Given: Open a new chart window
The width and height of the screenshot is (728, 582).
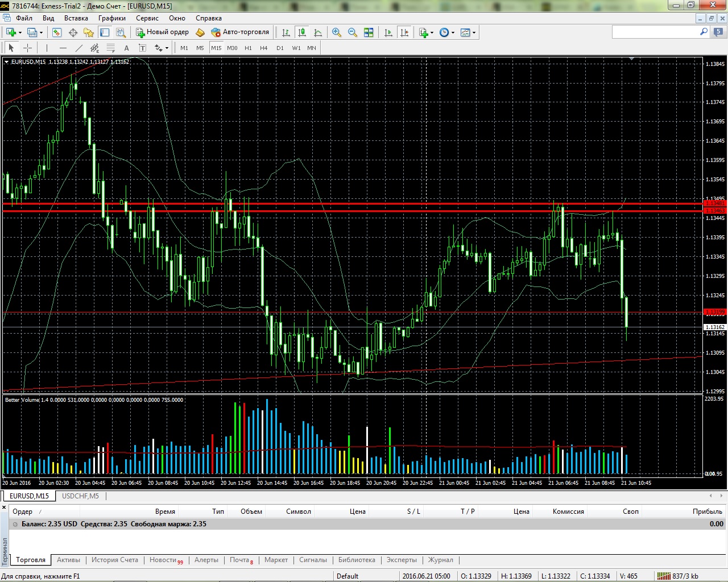Looking at the screenshot, I should 10,32.
